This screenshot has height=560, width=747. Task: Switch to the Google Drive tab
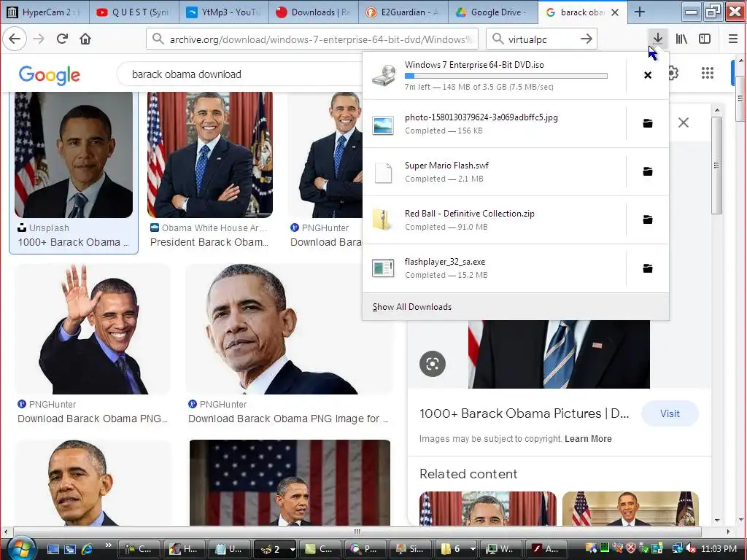pyautogui.click(x=492, y=12)
